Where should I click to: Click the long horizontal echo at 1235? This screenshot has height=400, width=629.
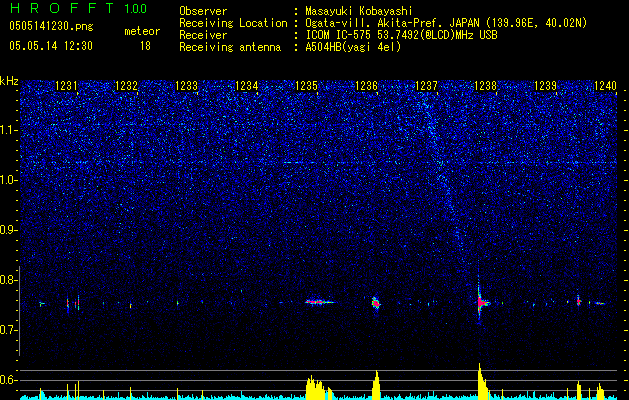click(x=319, y=302)
